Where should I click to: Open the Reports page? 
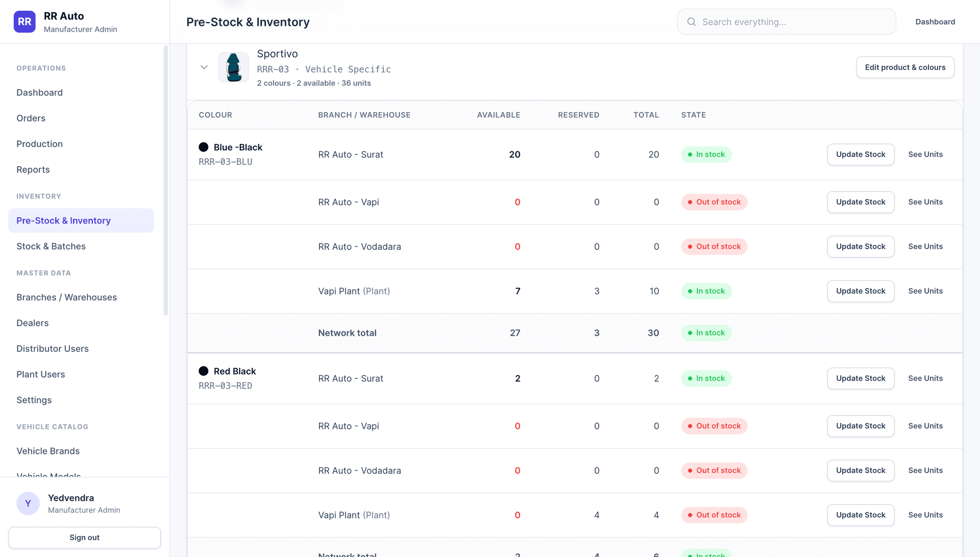click(33, 169)
